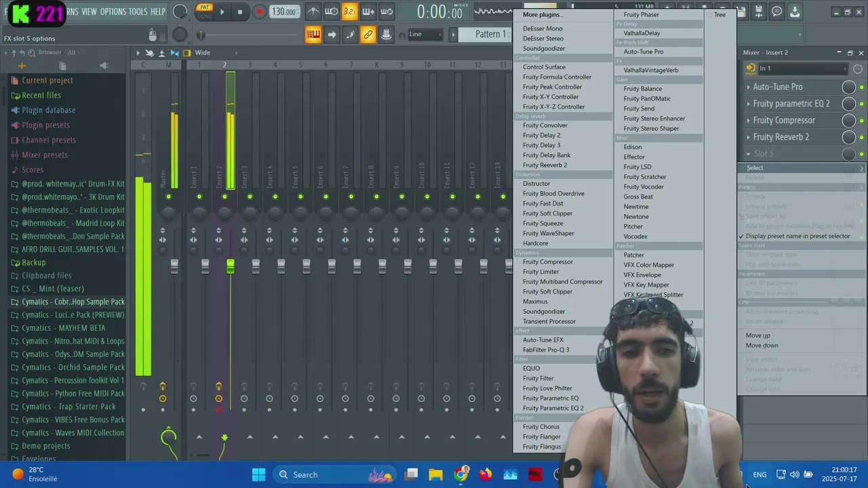Click the latency clock icon in Mixer

click(x=857, y=68)
